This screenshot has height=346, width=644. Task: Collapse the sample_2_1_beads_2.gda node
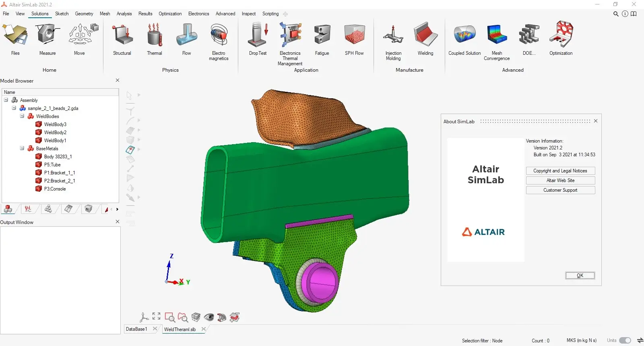[14, 108]
